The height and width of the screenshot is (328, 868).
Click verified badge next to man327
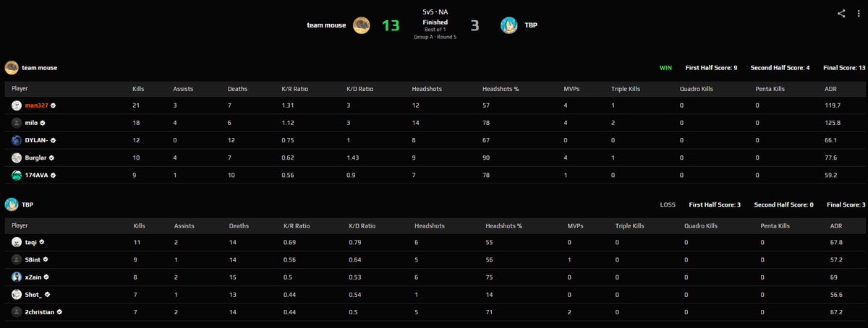54,105
